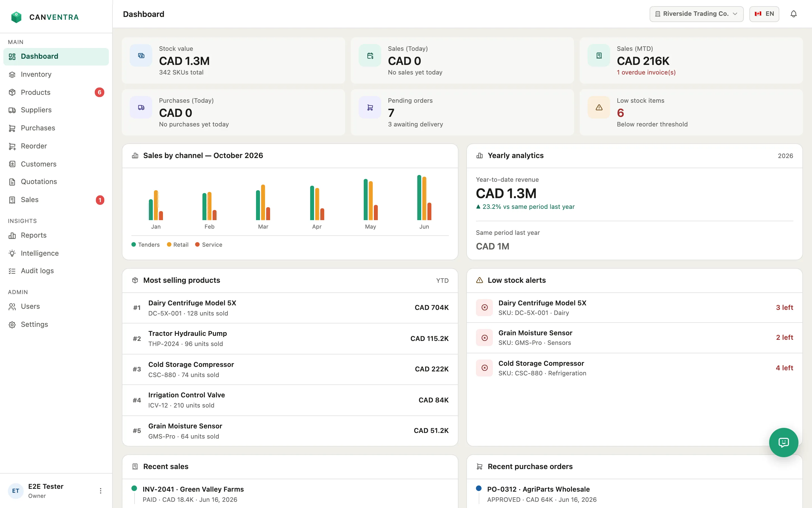Click the Most selling products box icon
Viewport: 812px width, 508px height.
(135, 280)
